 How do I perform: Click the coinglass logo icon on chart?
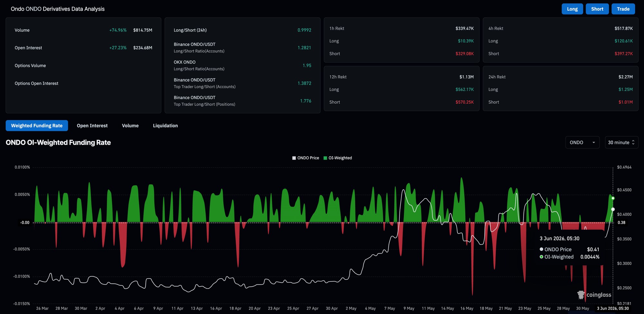pos(581,295)
